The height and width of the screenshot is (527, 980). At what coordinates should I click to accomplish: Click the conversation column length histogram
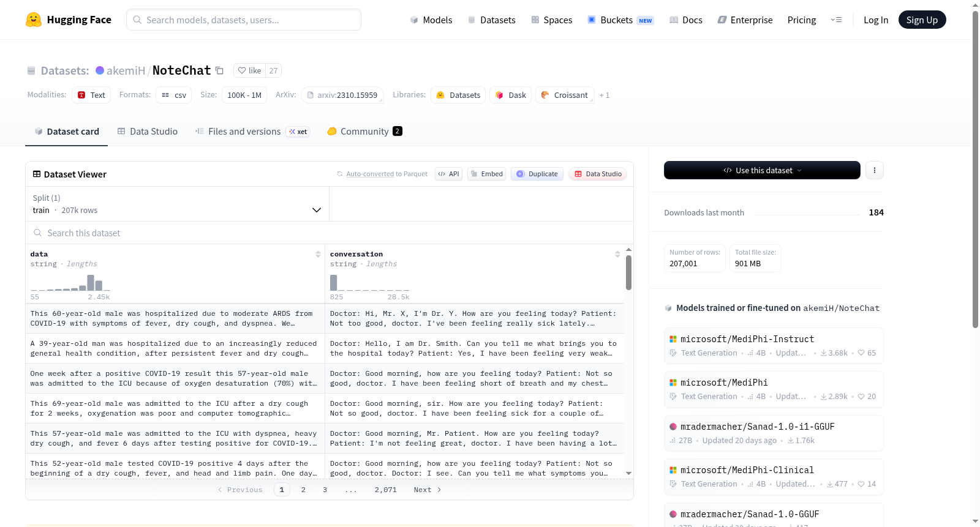[x=370, y=283]
